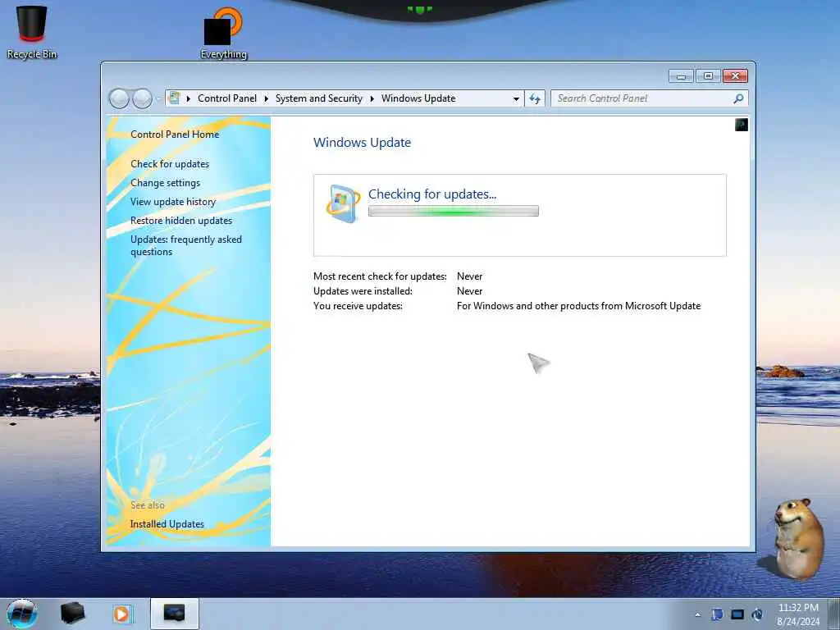The width and height of the screenshot is (840, 630).
Task: Select Windows Update breadcrumb
Action: [418, 98]
